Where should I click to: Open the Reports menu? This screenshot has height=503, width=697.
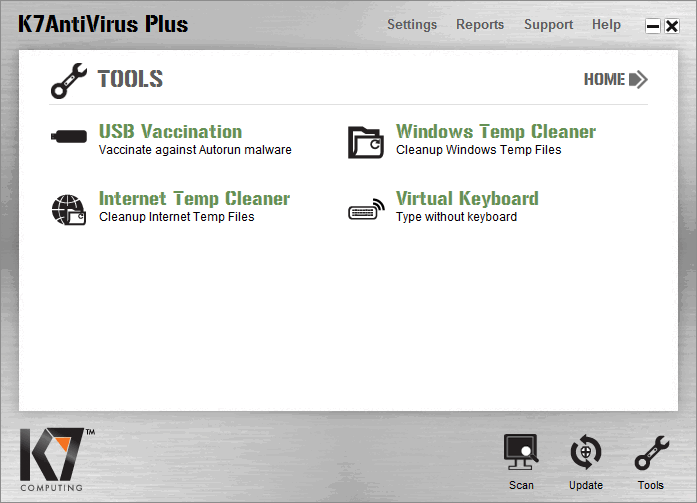click(480, 24)
